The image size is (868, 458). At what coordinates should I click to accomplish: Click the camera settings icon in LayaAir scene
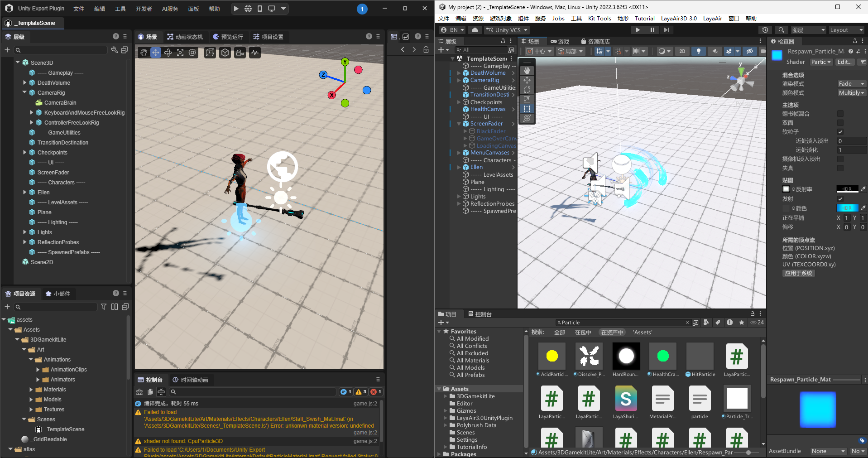coord(240,53)
